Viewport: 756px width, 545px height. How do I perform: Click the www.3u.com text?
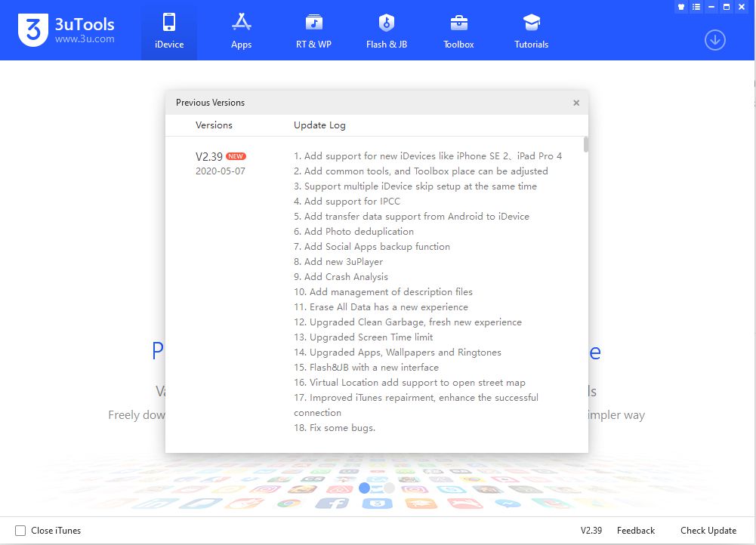[85, 39]
